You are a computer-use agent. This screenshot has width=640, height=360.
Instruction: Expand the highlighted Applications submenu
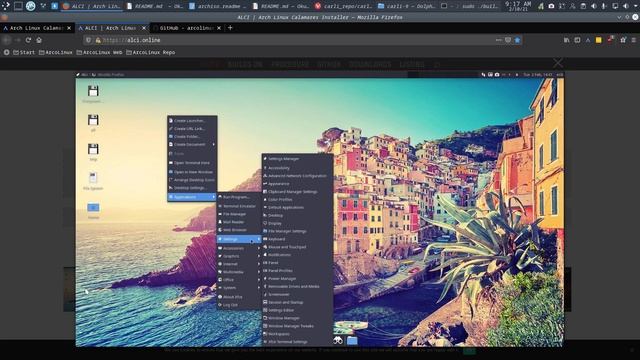(x=192, y=197)
